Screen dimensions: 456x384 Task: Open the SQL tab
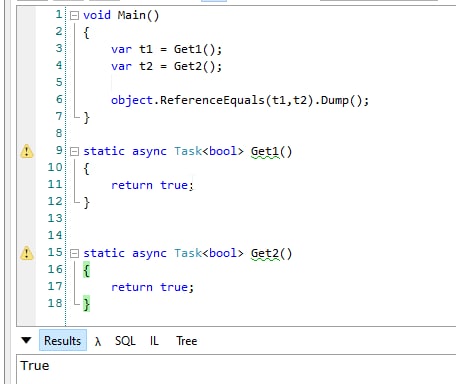click(125, 341)
